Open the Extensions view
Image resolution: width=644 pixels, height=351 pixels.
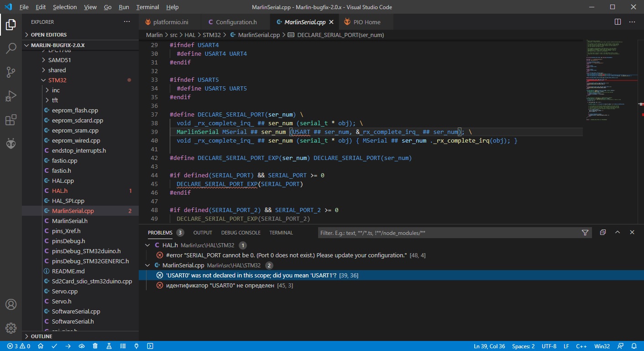(x=11, y=120)
